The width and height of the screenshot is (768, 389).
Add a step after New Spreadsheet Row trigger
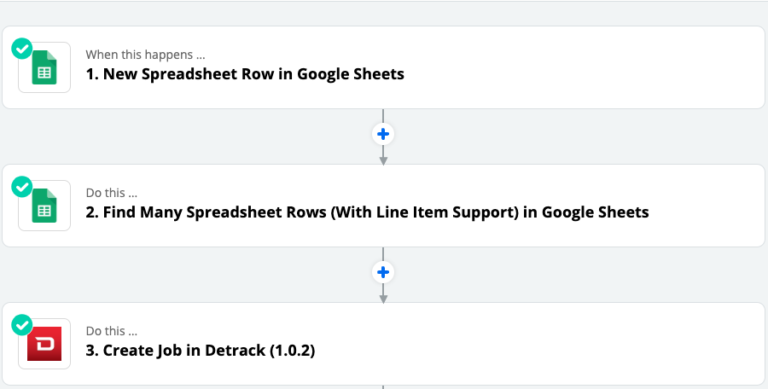[383, 134]
